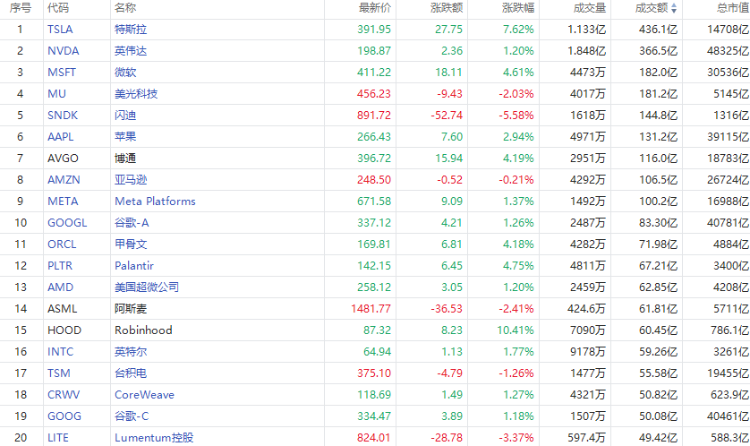
Task: Open the 台积电 stock name link
Action: (131, 373)
